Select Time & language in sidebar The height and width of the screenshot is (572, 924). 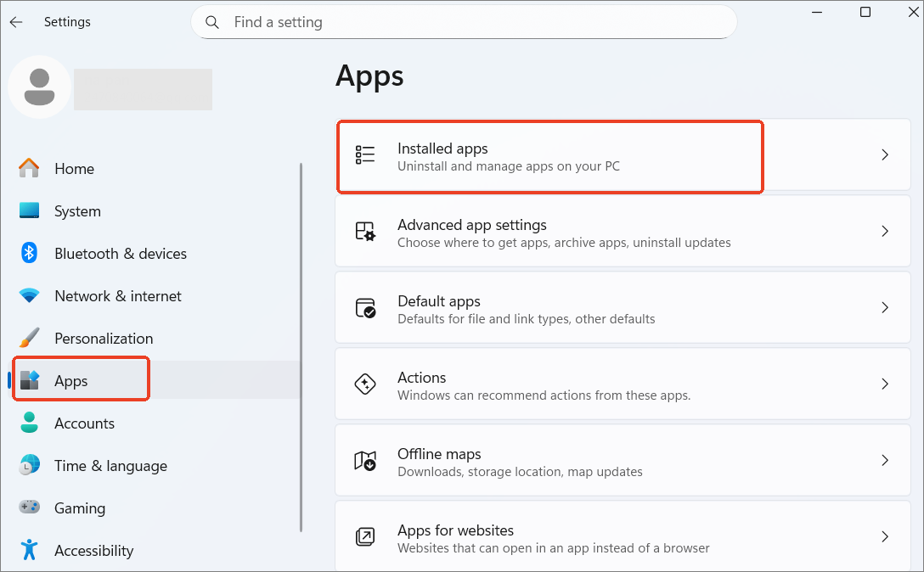point(110,466)
